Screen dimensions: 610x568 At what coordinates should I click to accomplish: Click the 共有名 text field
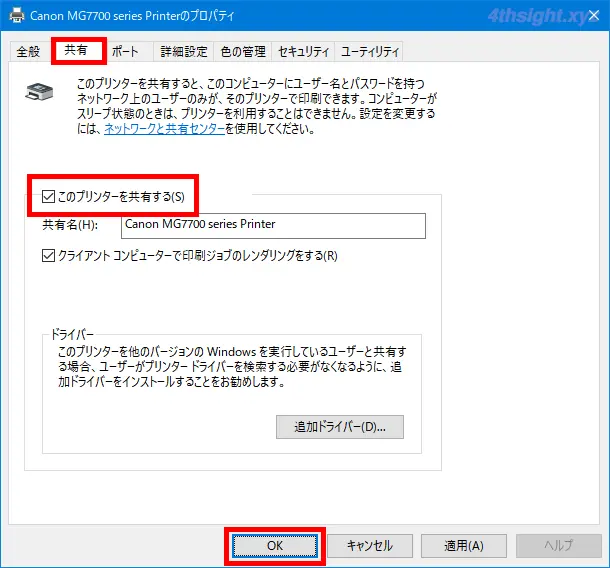pyautogui.click(x=273, y=226)
